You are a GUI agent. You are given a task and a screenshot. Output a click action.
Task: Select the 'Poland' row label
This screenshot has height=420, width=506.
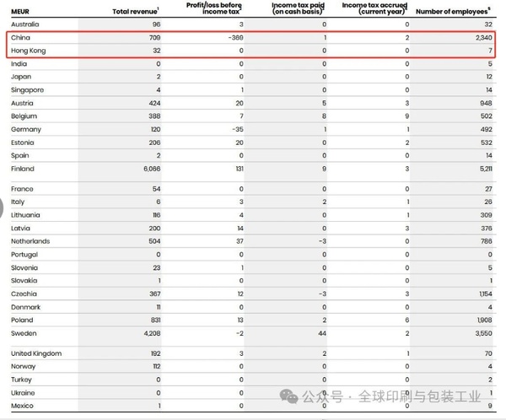point(22,320)
